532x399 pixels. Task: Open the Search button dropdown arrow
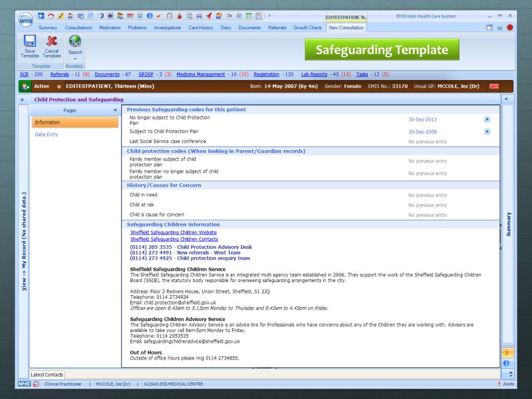75,59
